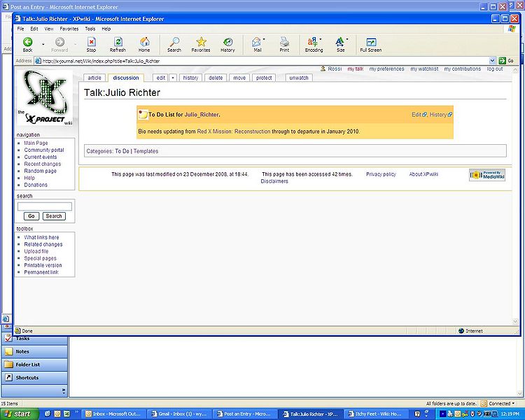Viewport: 525px width, 420px height.
Task: Click the X Project wiki logo
Action: [x=45, y=97]
